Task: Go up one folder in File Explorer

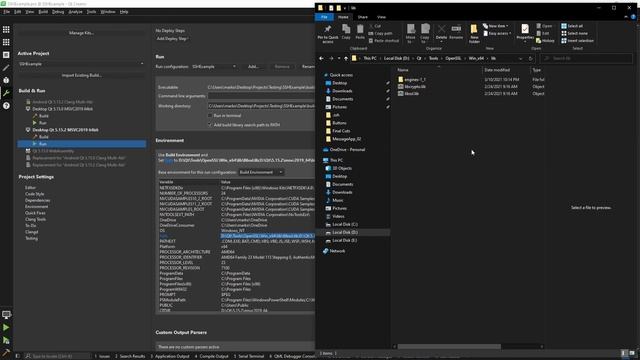Action: click(x=346, y=58)
